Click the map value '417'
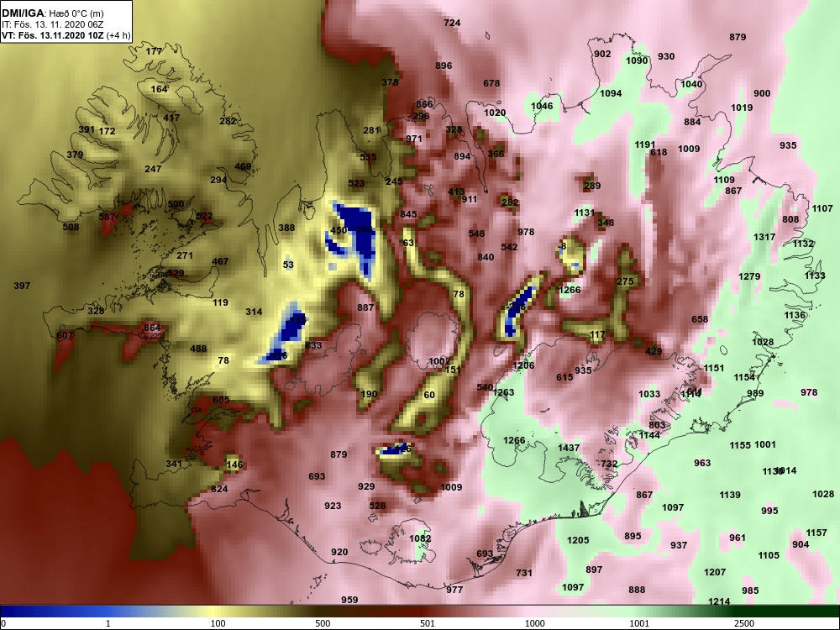Viewport: 840px width, 630px height. [171, 118]
